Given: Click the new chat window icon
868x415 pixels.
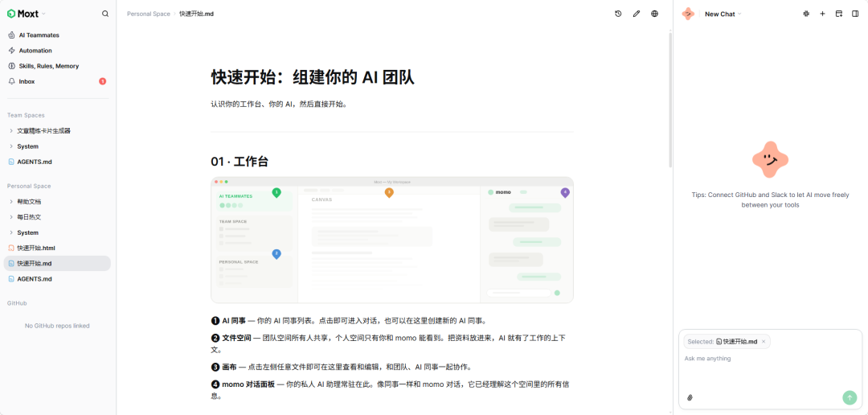Looking at the screenshot, I should point(839,14).
